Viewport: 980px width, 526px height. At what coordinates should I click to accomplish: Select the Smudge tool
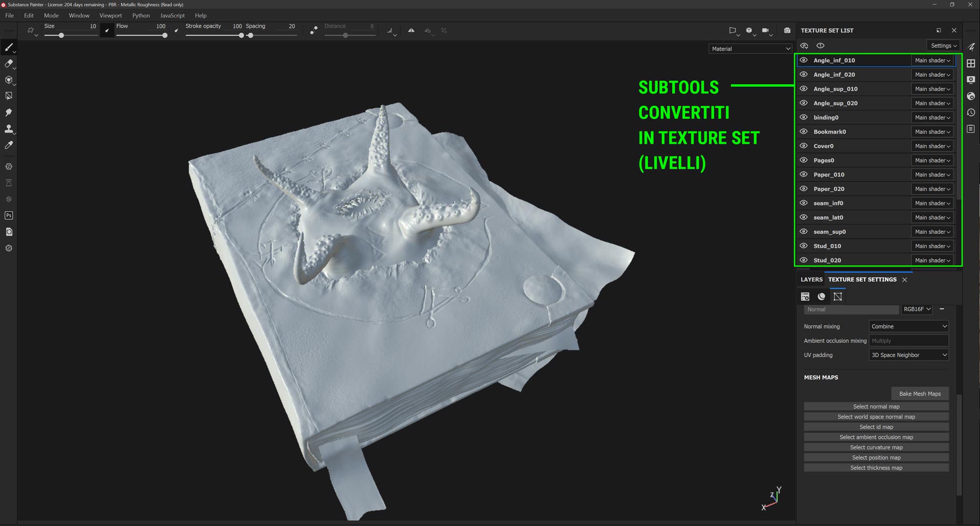(8, 112)
